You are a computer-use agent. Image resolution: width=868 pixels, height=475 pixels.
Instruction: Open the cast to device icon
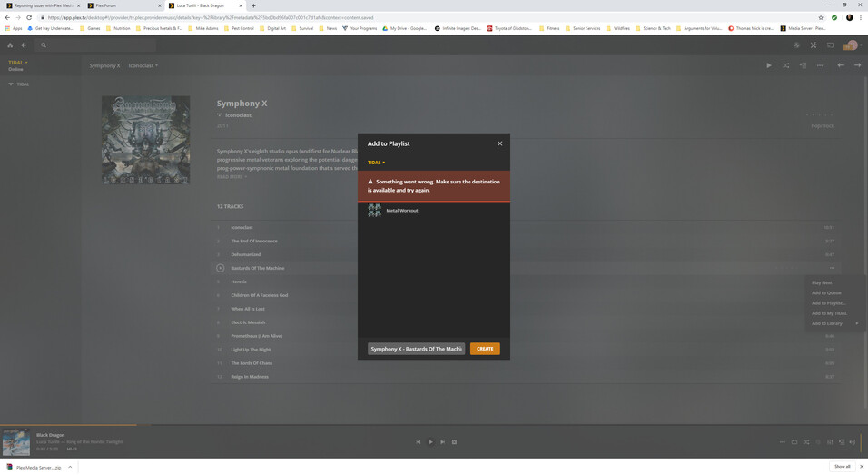point(831,45)
